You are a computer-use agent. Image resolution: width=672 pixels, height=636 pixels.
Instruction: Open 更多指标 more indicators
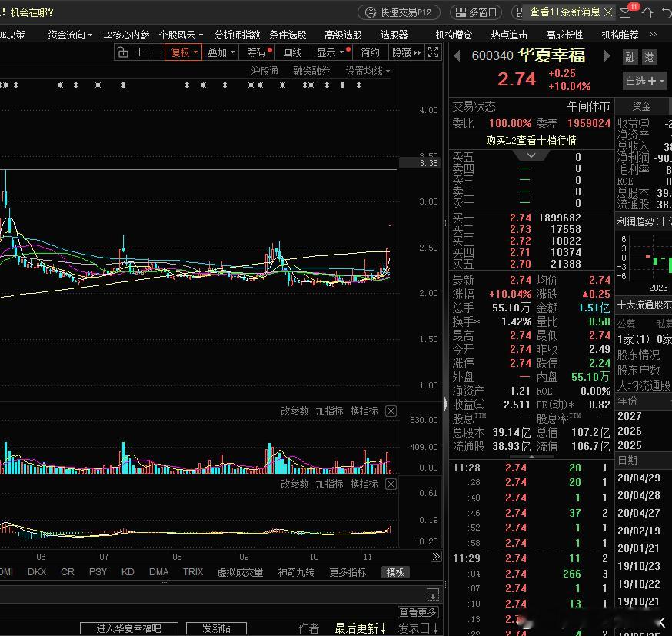pos(348,572)
